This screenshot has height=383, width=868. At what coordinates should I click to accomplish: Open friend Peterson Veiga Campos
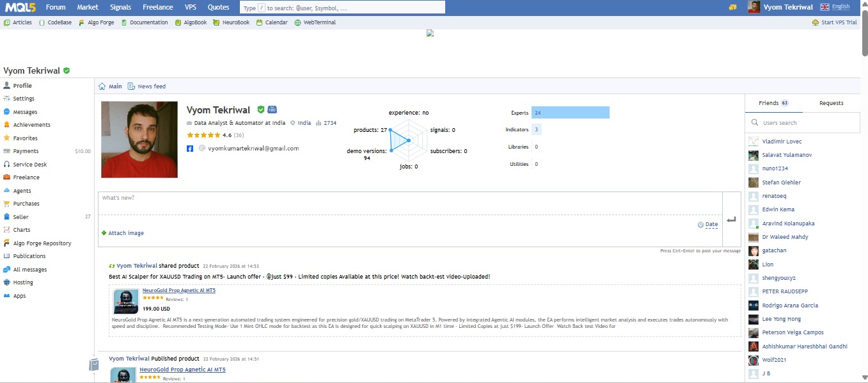793,332
